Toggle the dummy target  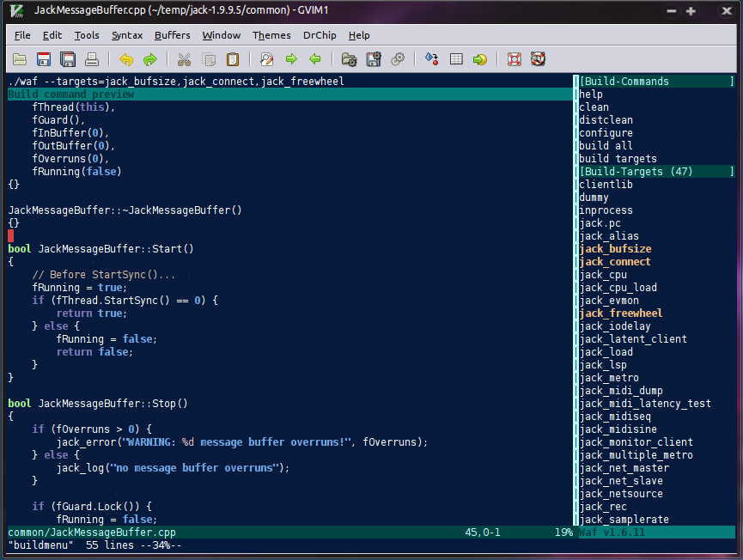click(594, 198)
